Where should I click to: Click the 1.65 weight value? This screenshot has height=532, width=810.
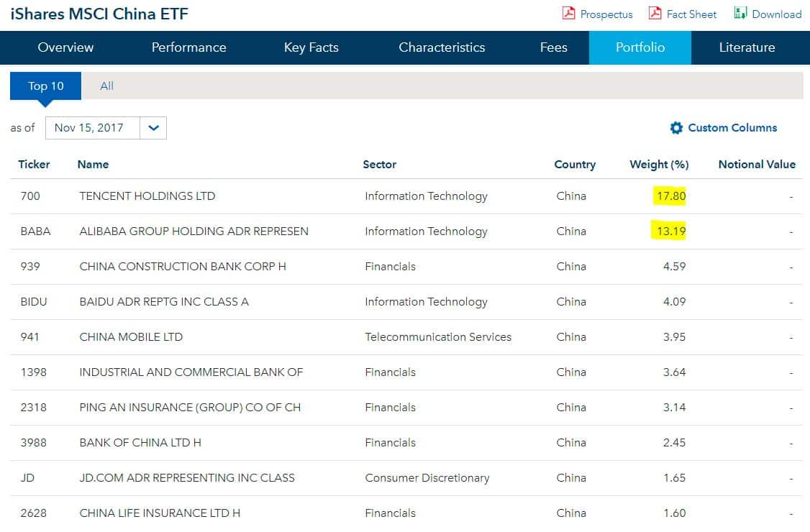point(674,478)
